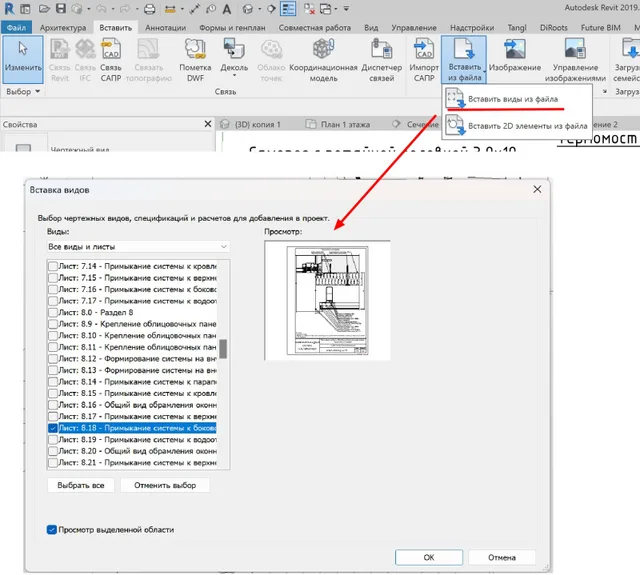Click the Undo arrow in quick access toolbar

pyautogui.click(x=101, y=9)
